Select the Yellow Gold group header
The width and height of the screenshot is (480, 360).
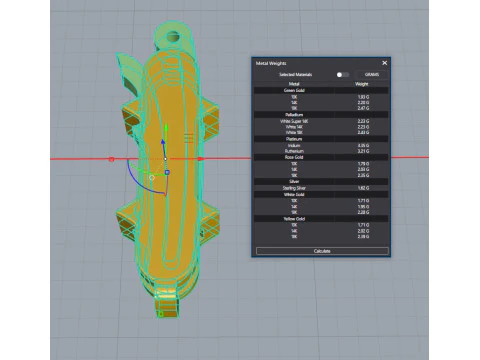[x=321, y=219]
